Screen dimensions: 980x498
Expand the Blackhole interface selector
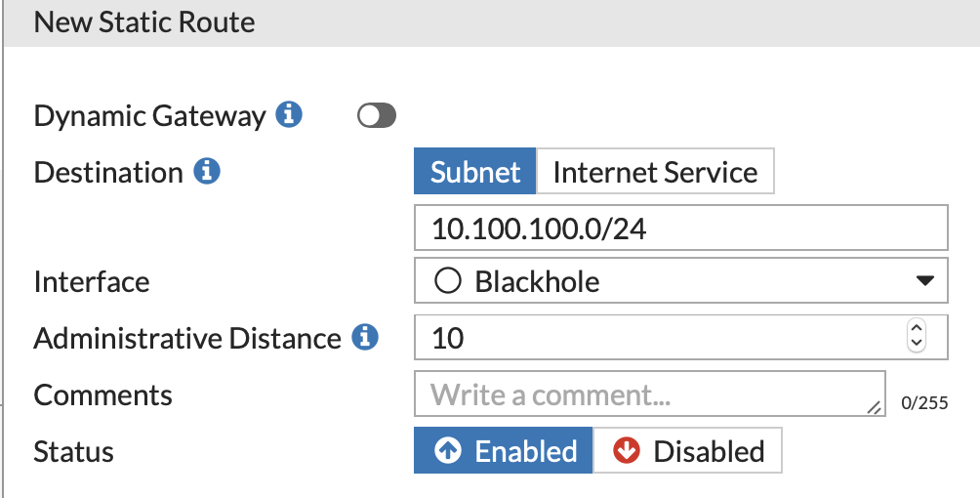(679, 281)
